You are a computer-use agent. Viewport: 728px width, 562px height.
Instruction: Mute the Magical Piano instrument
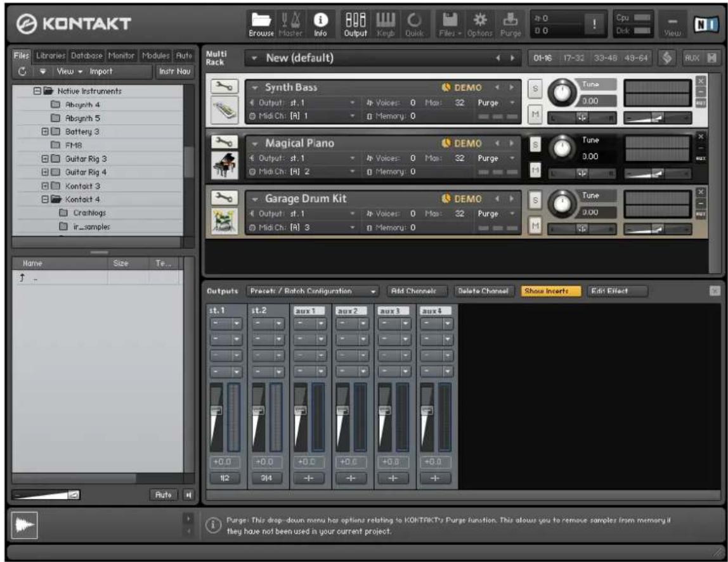point(535,170)
